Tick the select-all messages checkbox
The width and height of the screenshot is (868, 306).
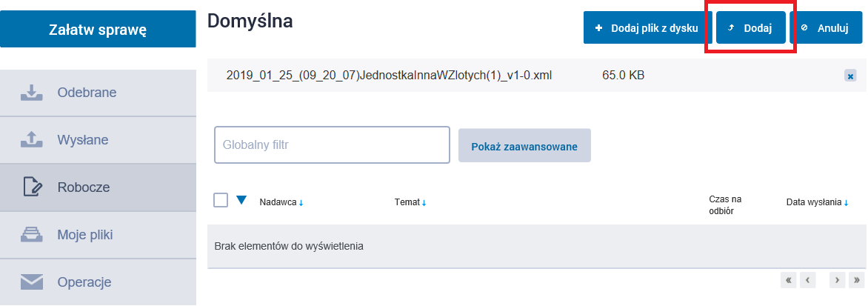tap(221, 200)
